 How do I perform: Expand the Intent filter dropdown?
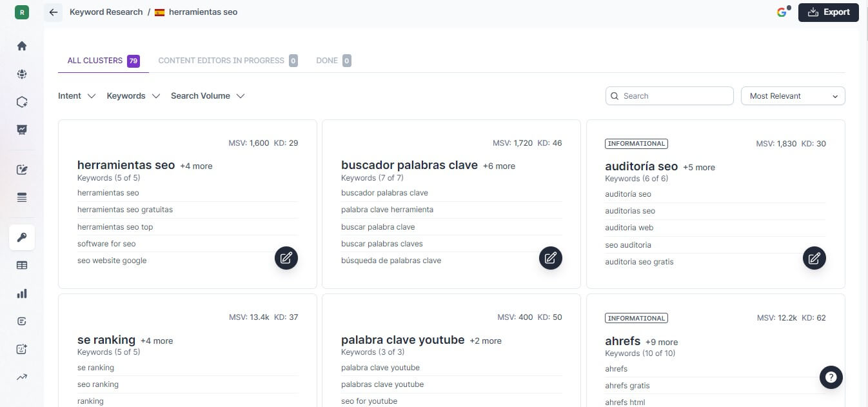[x=77, y=96]
